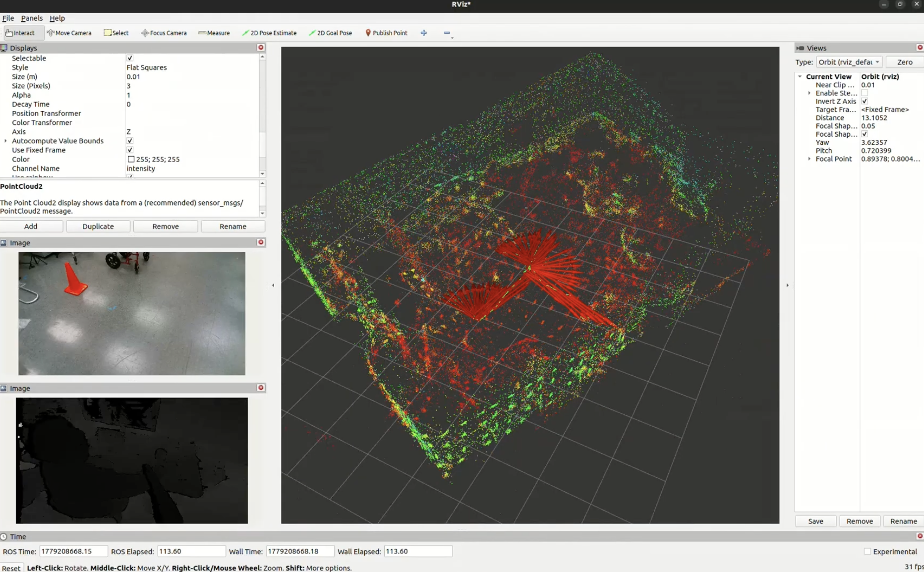Click the ROS Elapsed field
The height and width of the screenshot is (572, 924).
191,551
